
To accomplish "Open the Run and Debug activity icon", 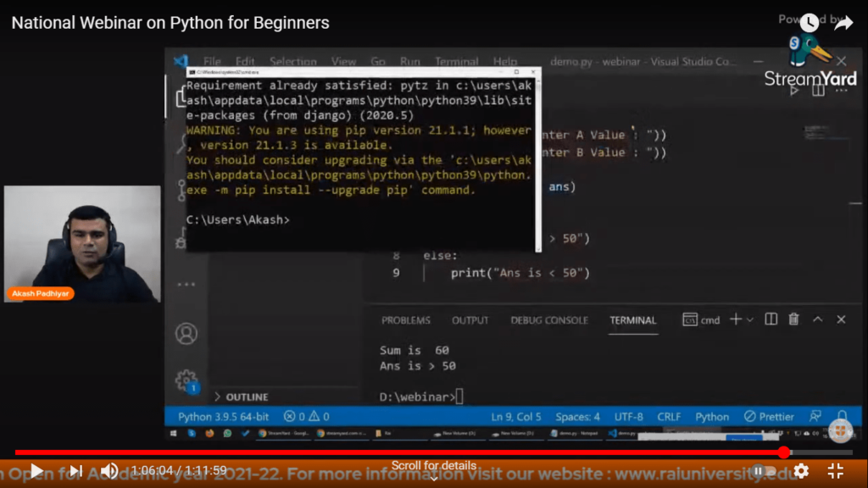I will click(x=181, y=239).
